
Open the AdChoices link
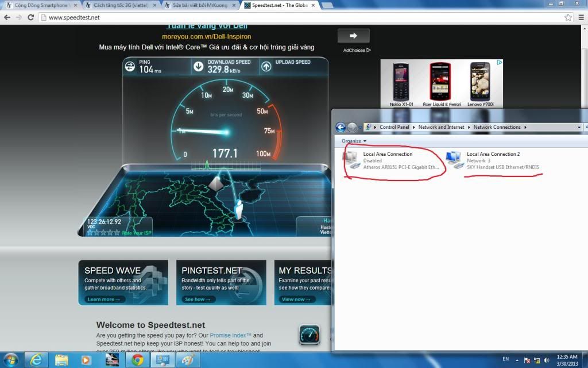click(x=357, y=50)
